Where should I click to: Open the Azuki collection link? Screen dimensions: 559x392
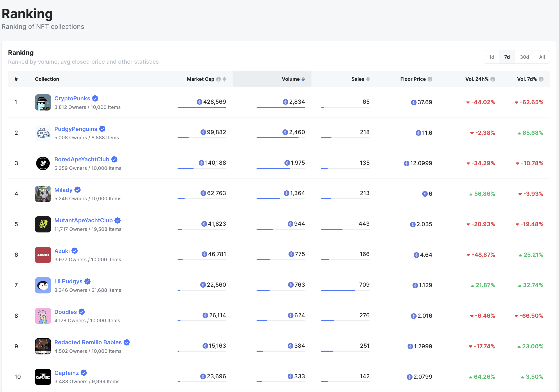pyautogui.click(x=62, y=251)
